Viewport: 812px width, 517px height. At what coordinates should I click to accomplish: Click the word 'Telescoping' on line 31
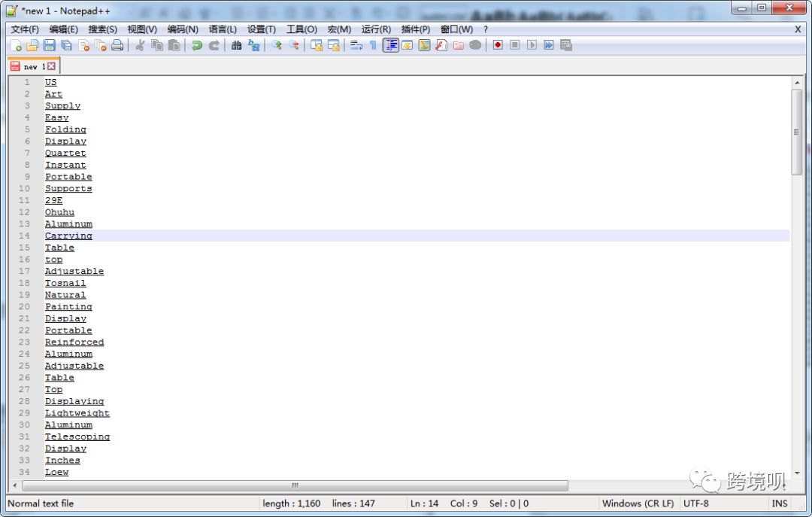[x=77, y=436]
